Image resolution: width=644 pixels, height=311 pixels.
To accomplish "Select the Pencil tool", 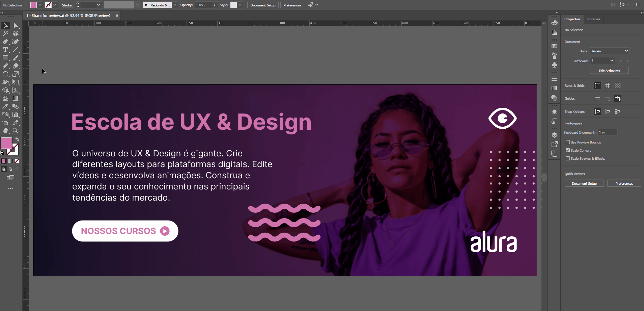I will [x=5, y=66].
